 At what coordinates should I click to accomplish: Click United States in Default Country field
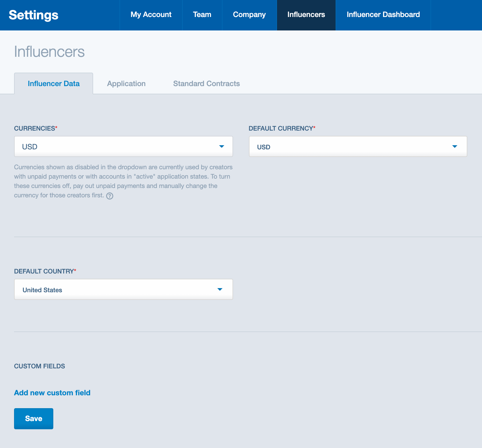click(x=42, y=290)
